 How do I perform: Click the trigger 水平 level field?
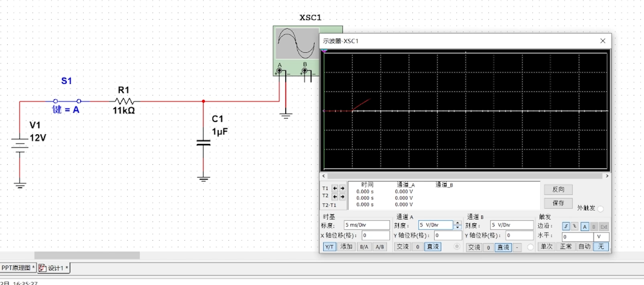578,237
